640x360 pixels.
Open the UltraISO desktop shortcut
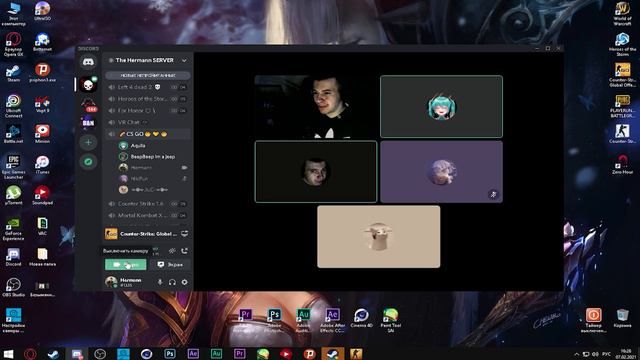tap(42, 11)
